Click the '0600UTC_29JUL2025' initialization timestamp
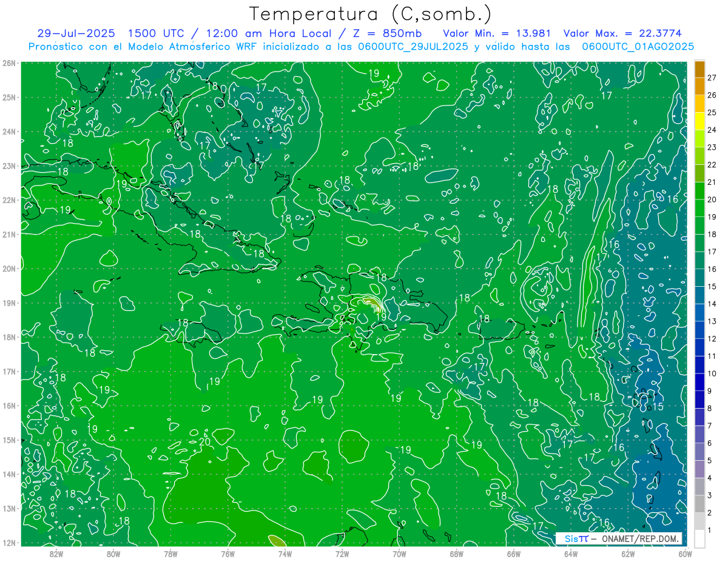This screenshot has width=728, height=562. coord(413,47)
